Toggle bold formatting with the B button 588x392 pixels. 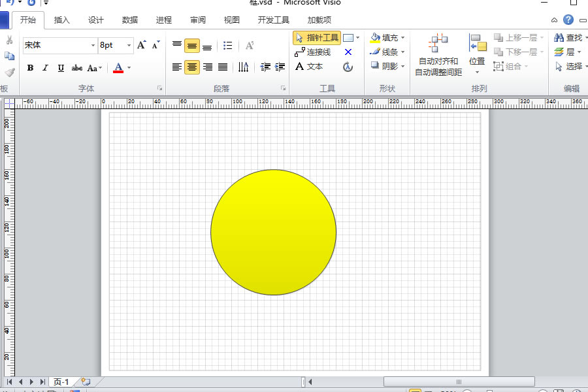pos(29,67)
